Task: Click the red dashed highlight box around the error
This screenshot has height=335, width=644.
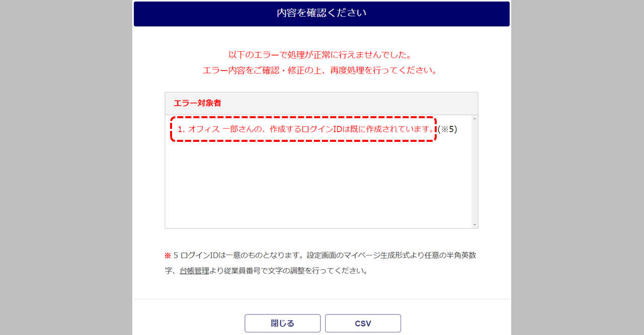Action: pos(303,129)
